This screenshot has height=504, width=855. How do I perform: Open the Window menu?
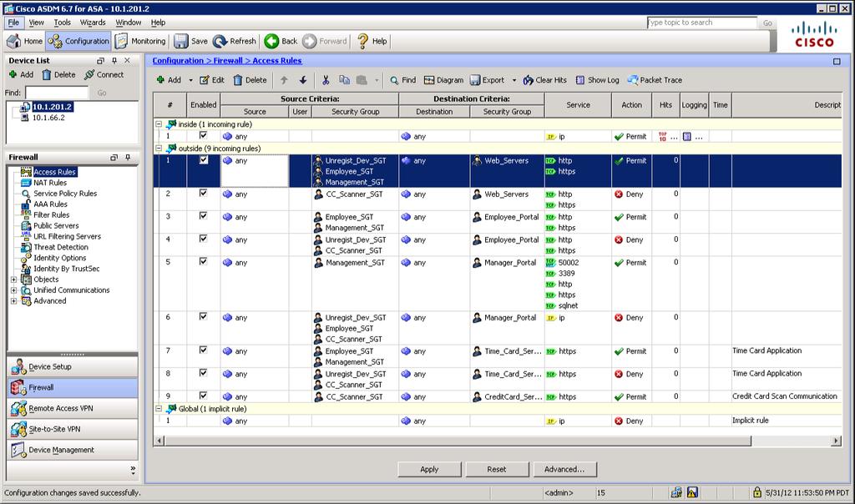(128, 23)
